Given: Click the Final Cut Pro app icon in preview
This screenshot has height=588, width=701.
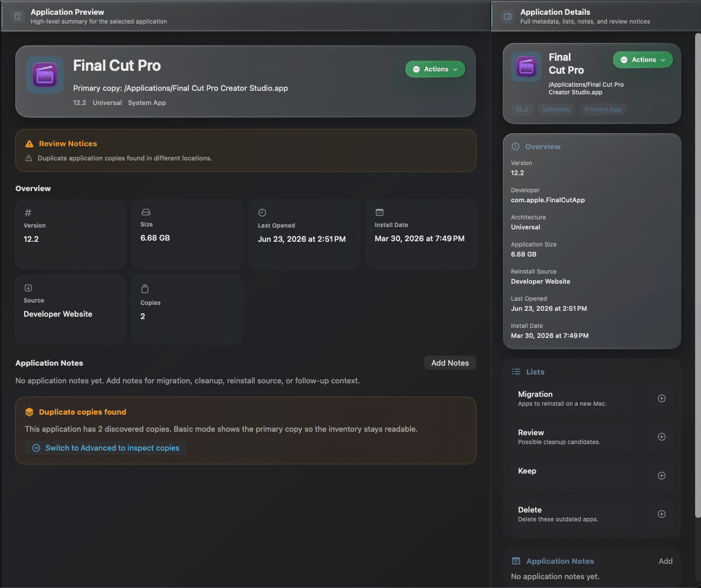Looking at the screenshot, I should coord(45,75).
